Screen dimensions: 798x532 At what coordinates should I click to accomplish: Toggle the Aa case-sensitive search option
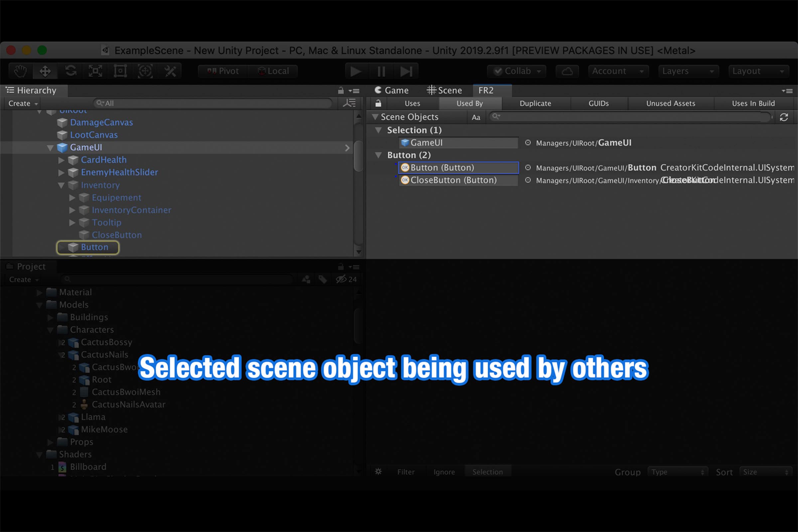476,117
